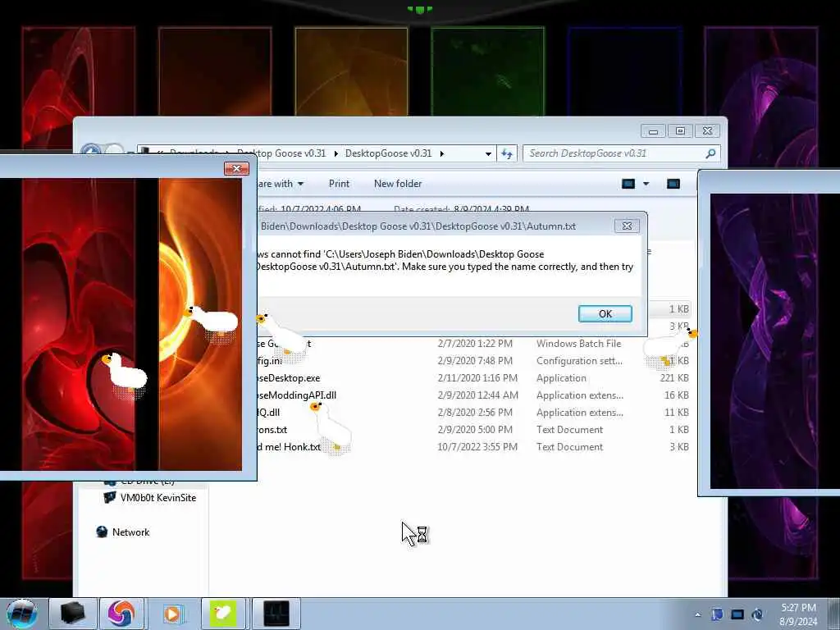The height and width of the screenshot is (630, 840).
Task: Click Application type in the seDesktop.exe row
Action: [561, 378]
